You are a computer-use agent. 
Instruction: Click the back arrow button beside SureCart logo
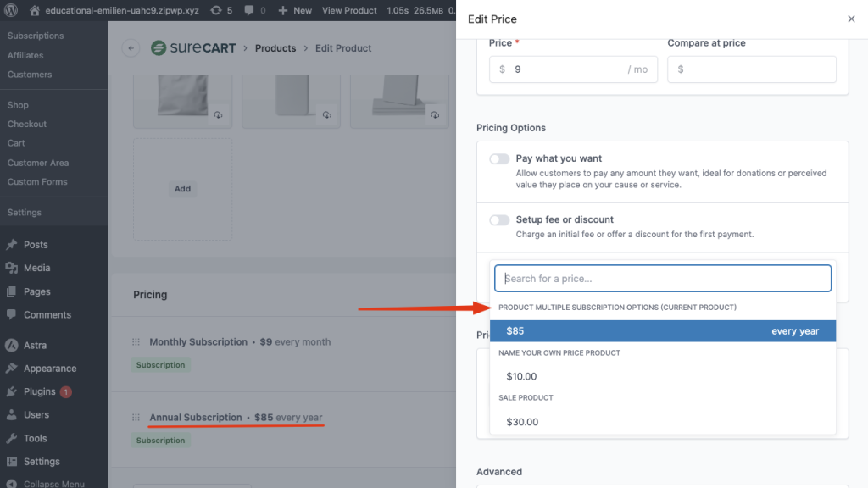[x=131, y=48]
